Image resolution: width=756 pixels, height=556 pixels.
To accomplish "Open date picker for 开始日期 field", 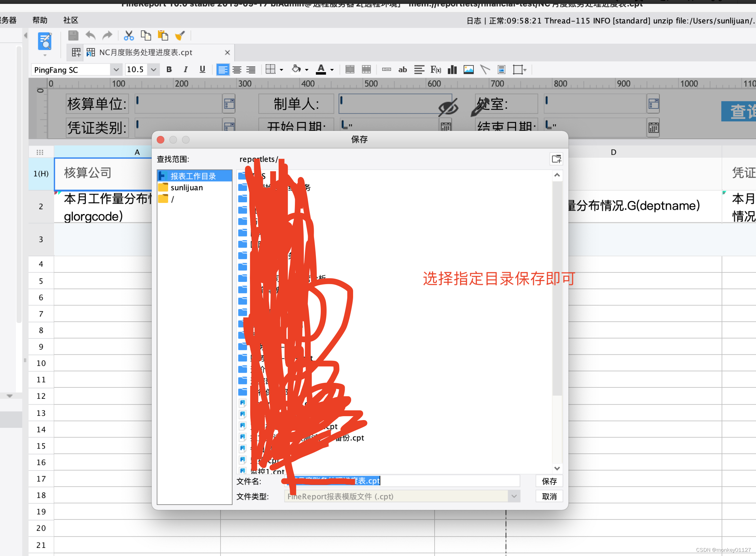I will tap(446, 127).
